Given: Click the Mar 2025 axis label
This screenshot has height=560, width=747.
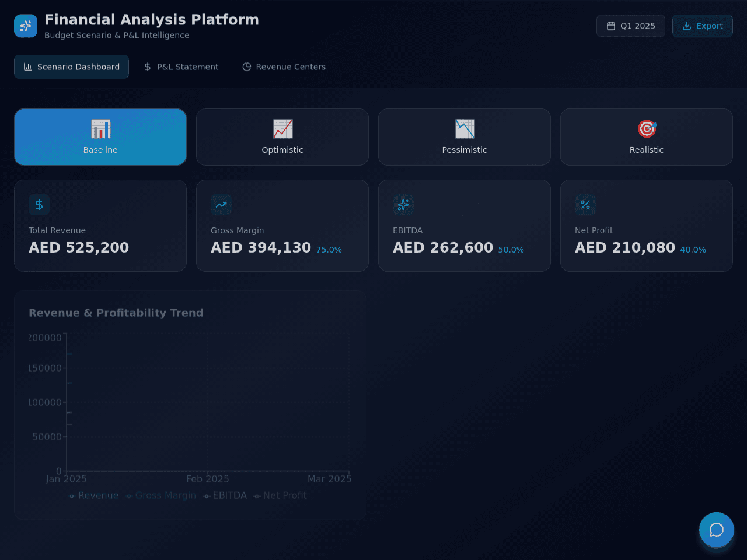Looking at the screenshot, I should [x=330, y=479].
